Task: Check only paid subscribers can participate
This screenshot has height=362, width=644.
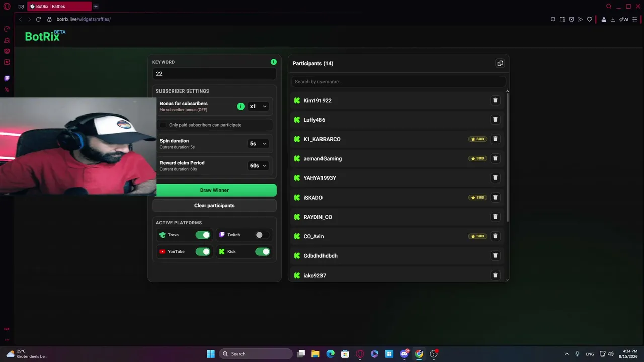Action: pyautogui.click(x=163, y=125)
